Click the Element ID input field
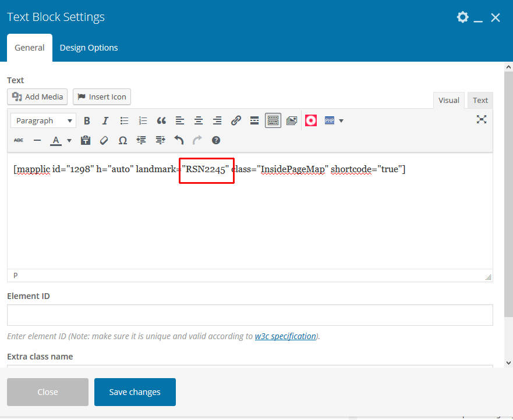Image resolution: width=513 pixels, height=420 pixels. coord(250,315)
